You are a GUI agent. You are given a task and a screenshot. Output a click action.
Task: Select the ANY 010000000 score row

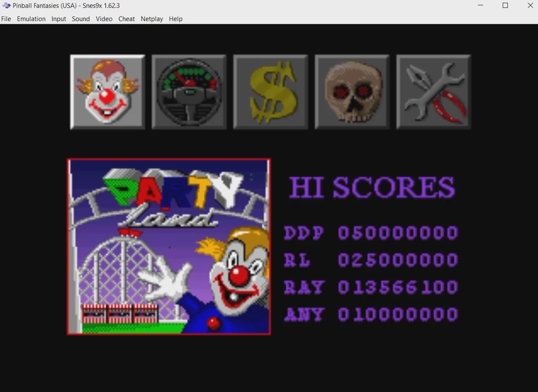tap(371, 315)
